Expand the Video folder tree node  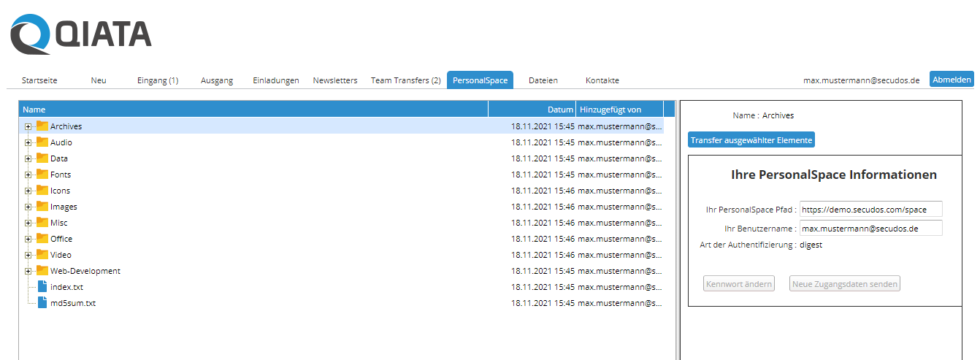[28, 255]
